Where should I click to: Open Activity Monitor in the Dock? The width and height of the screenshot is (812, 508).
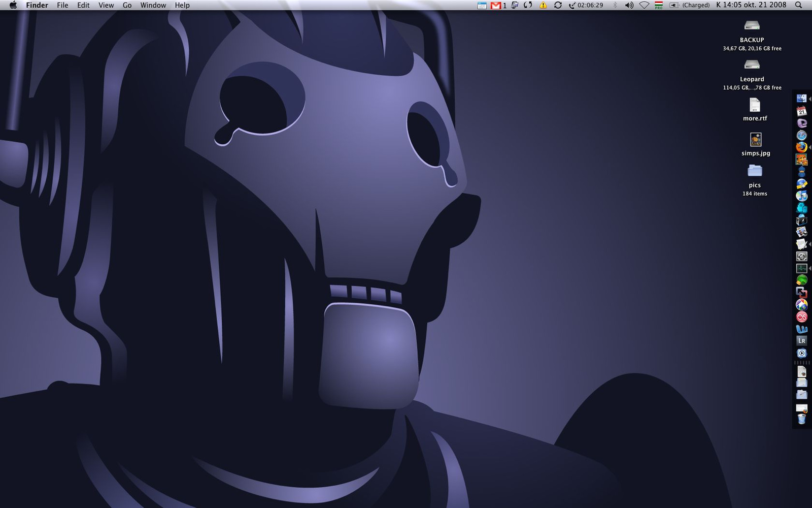802,268
